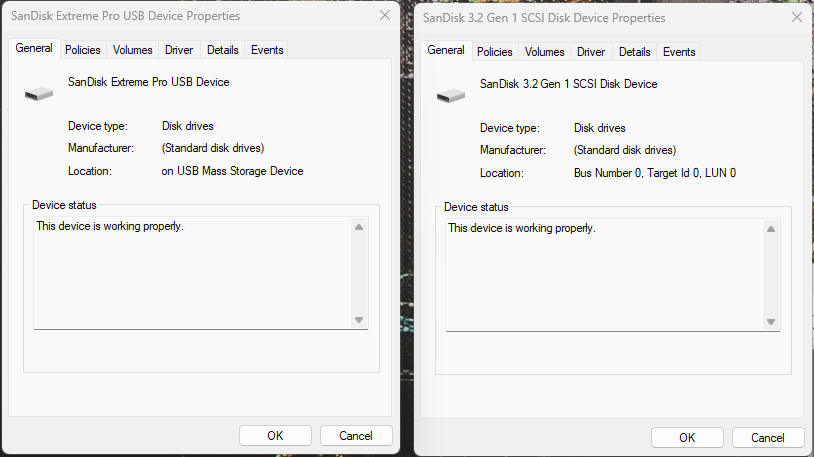Open Details tab in SCSI Disk Device window

click(635, 52)
